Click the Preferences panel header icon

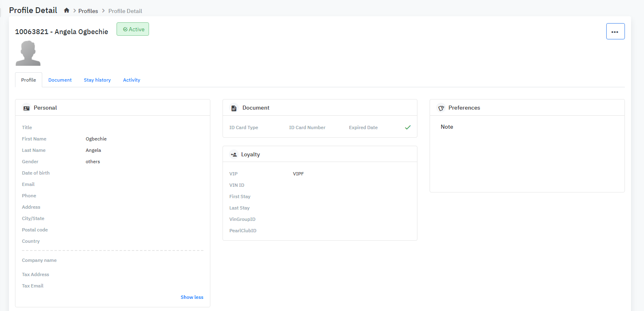click(x=441, y=108)
